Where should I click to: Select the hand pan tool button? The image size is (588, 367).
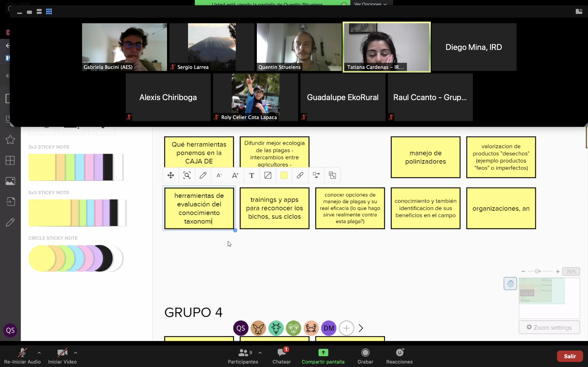coord(510,283)
